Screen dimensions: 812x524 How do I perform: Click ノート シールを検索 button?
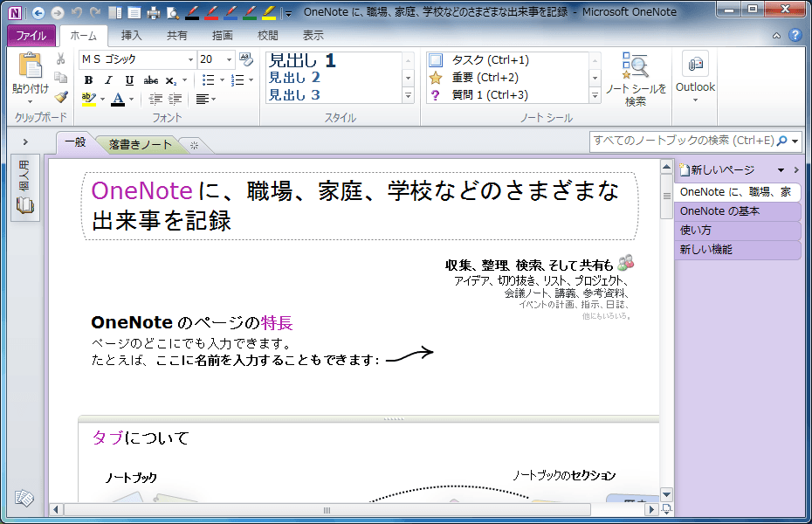click(636, 79)
